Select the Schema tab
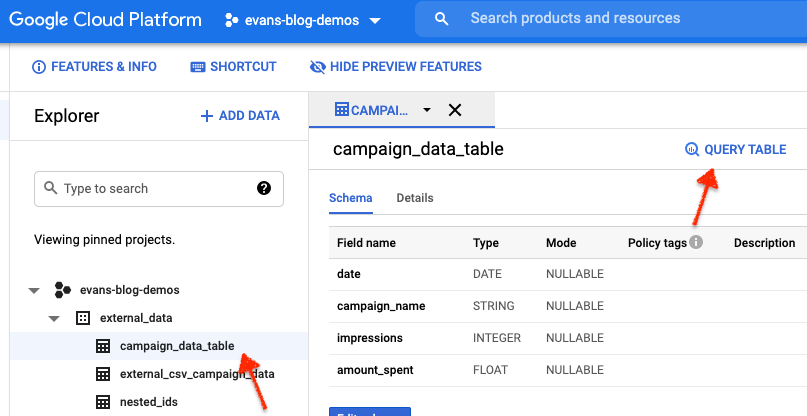Viewport: 807px width, 416px height. coord(351,198)
